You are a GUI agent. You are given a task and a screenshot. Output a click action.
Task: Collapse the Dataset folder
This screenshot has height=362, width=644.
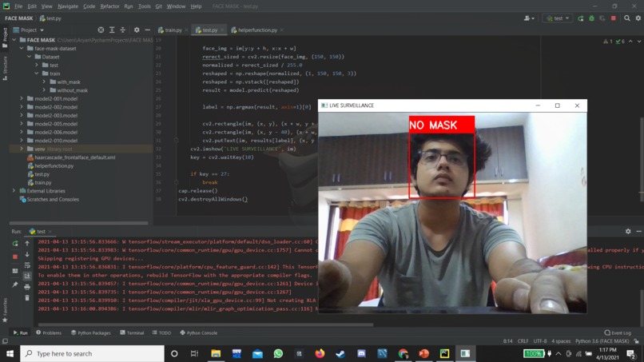29,57
